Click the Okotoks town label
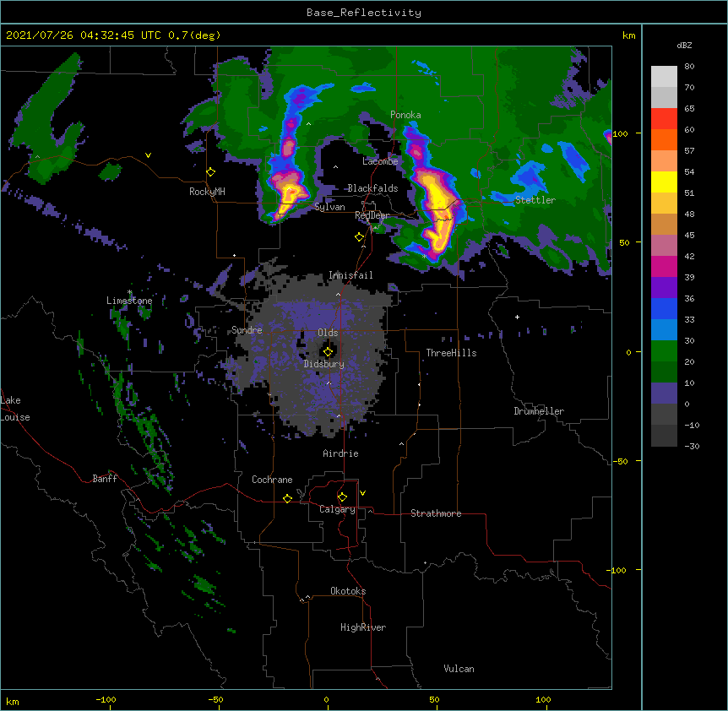This screenshot has width=728, height=711. pyautogui.click(x=348, y=591)
